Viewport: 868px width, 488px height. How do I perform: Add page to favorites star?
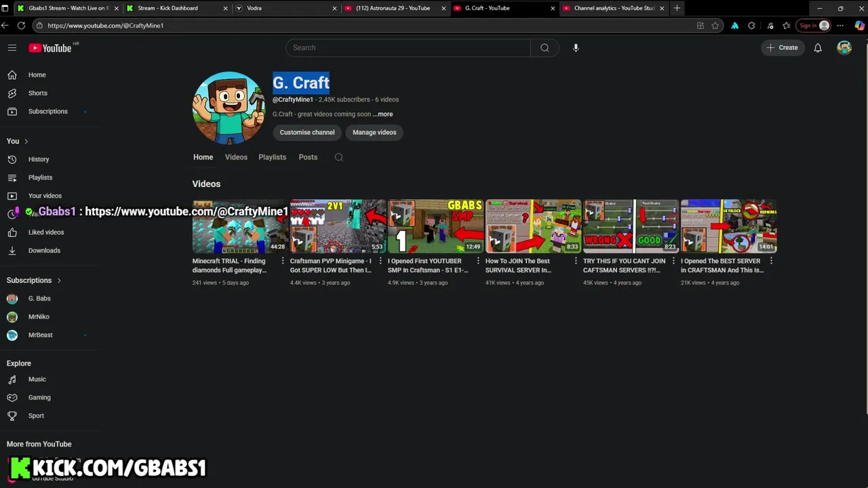pyautogui.click(x=715, y=26)
